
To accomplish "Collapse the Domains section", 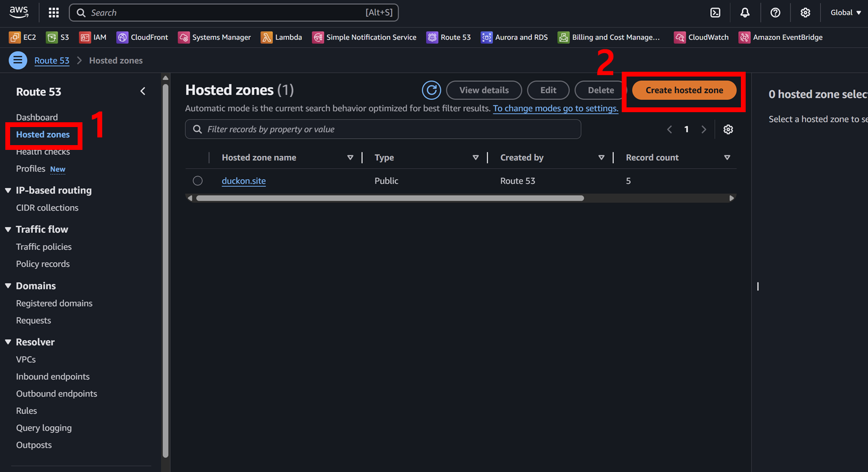I will [x=8, y=286].
